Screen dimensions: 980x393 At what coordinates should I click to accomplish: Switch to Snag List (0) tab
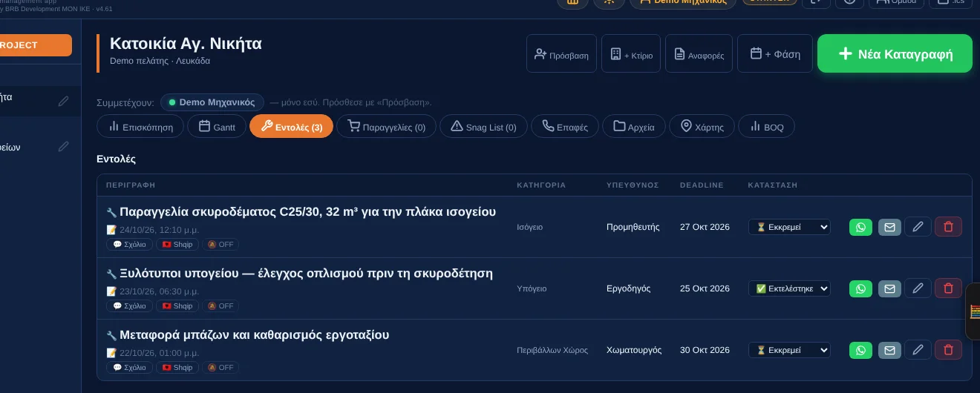483,127
